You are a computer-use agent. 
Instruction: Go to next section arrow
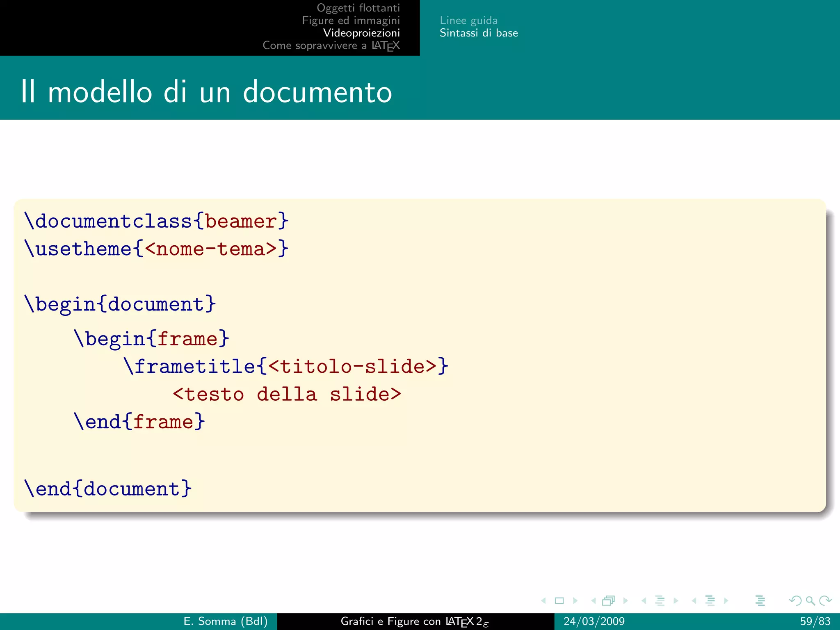tap(726, 601)
